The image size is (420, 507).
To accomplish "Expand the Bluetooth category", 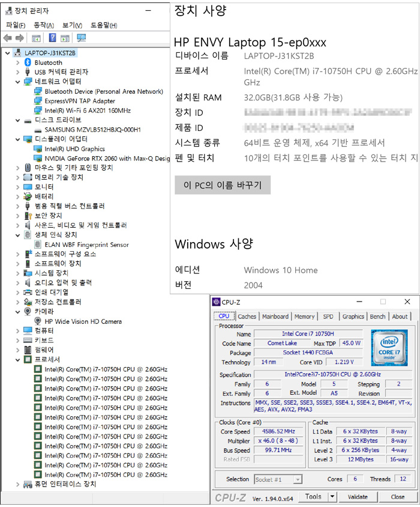I will coord(18,62).
